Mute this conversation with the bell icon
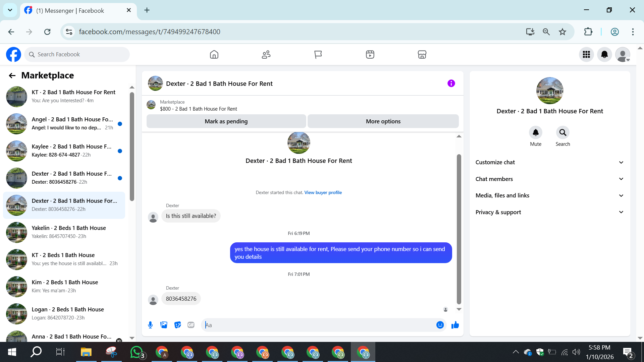644x362 pixels. (x=536, y=133)
